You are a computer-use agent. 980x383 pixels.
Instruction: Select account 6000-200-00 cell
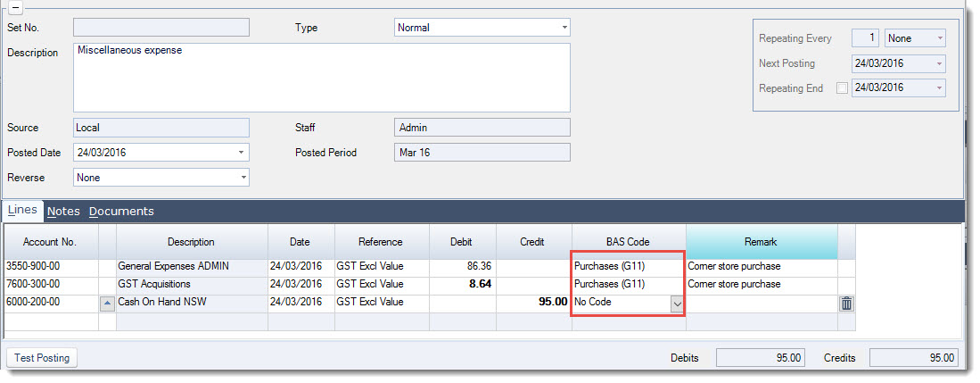click(x=51, y=303)
